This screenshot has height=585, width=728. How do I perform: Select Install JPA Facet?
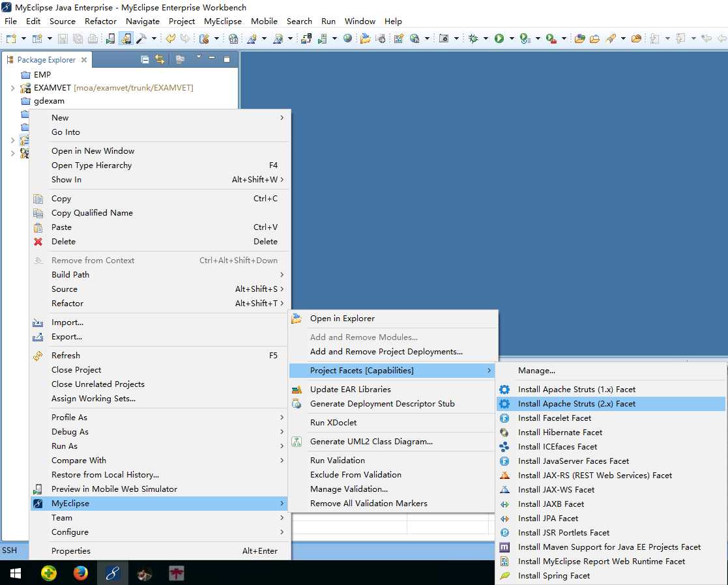point(611,518)
